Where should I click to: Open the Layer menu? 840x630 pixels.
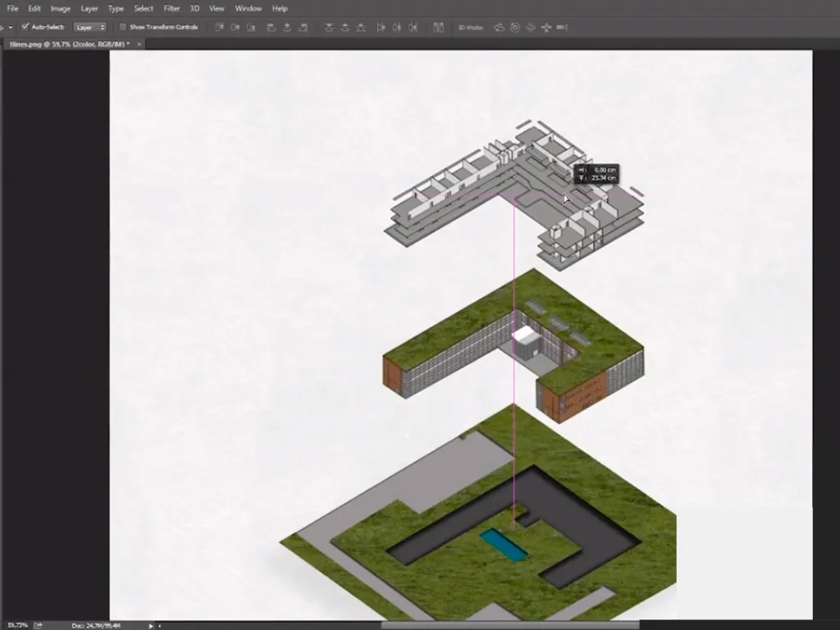(x=89, y=8)
